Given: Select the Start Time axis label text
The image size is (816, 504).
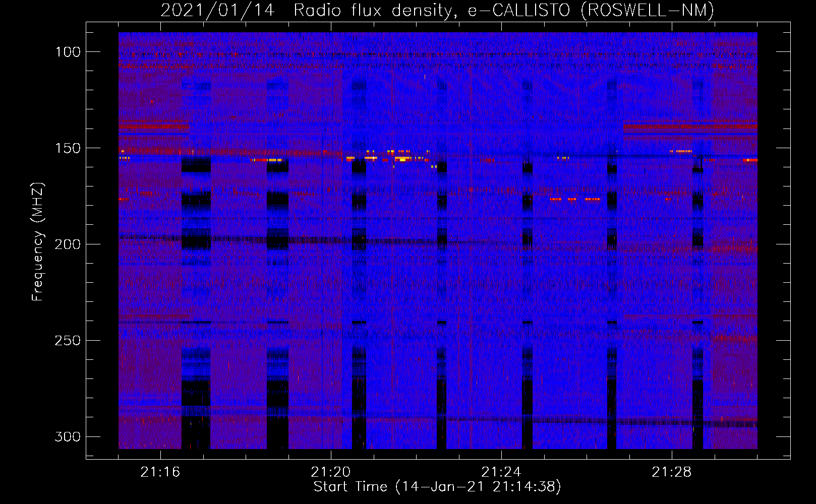Looking at the screenshot, I should click(x=437, y=487).
